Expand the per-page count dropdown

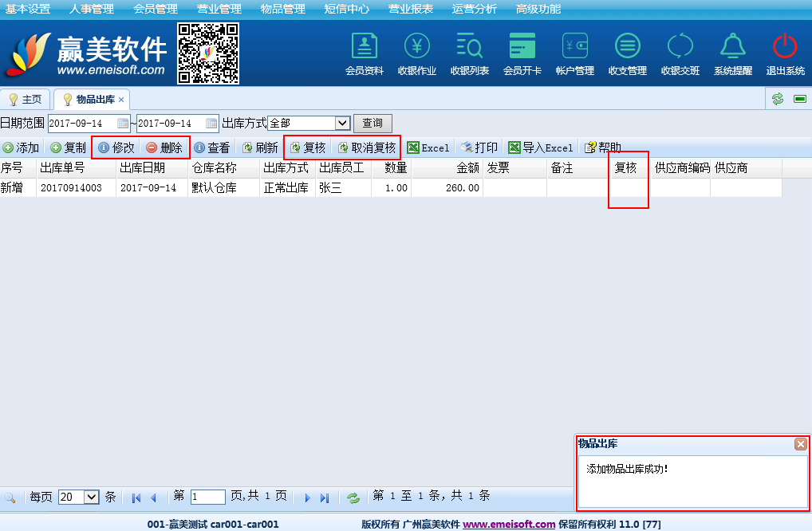92,497
